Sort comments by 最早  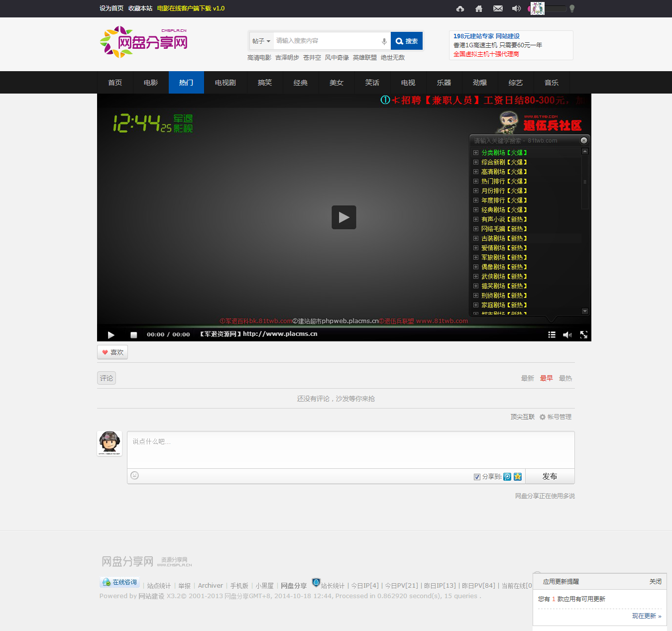[547, 378]
